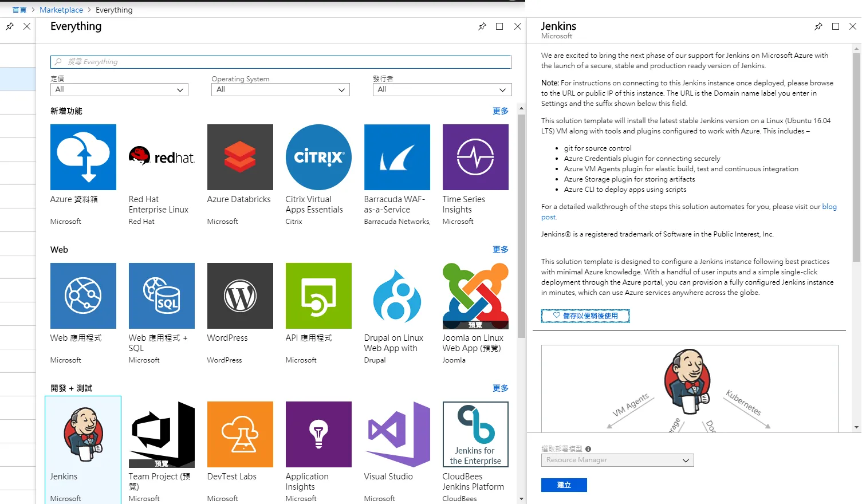Navigate to Marketplace in the breadcrumb
Viewport: 862px width, 504px height.
point(61,10)
